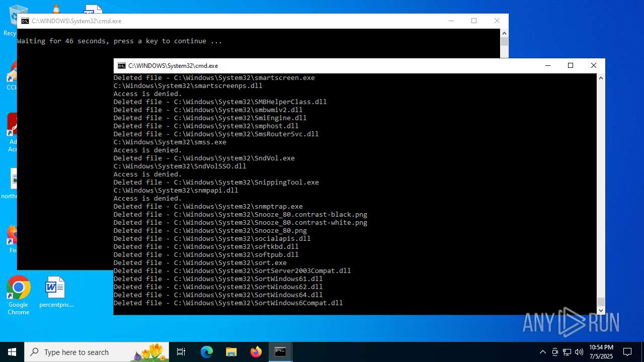Click the softpub.dll deleted line
The image size is (644, 362).
(206, 255)
